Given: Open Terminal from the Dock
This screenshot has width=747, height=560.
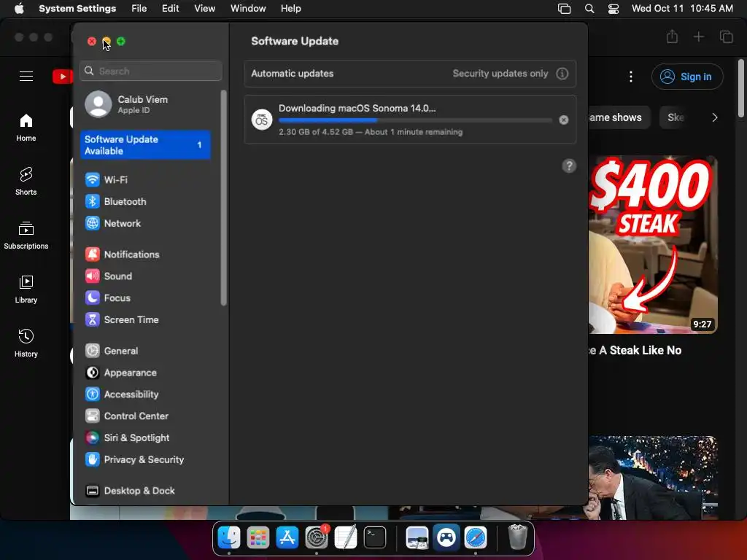Looking at the screenshot, I should (x=375, y=537).
